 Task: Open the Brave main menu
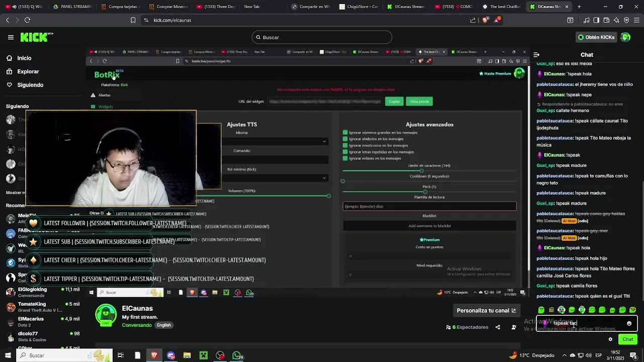[x=636, y=20]
